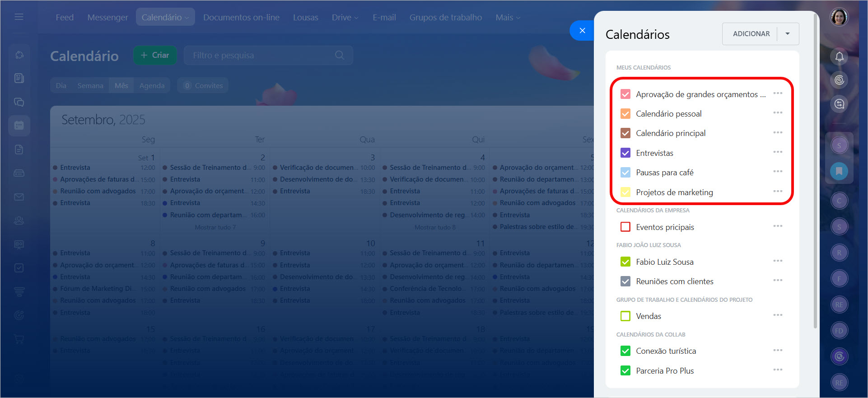Screen dimensions: 868x398
Task: Toggle Reuniões com clientes checkbox
Action: [x=625, y=281]
